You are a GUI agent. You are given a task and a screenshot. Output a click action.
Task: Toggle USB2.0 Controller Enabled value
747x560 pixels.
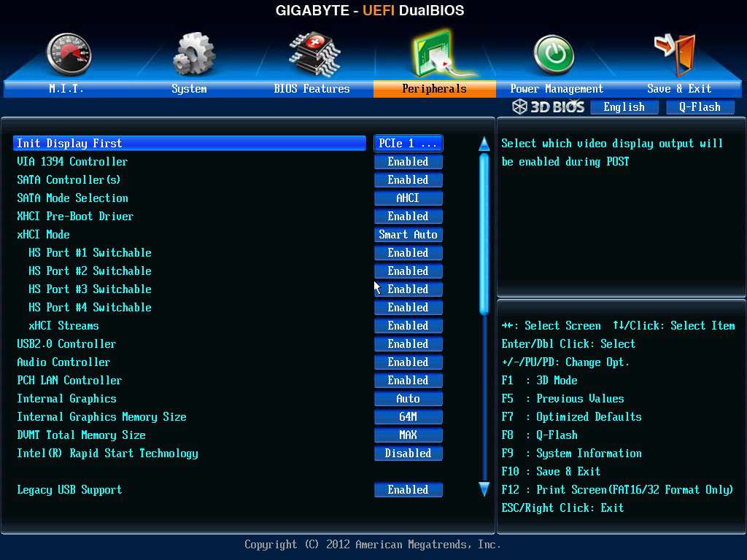pos(409,344)
